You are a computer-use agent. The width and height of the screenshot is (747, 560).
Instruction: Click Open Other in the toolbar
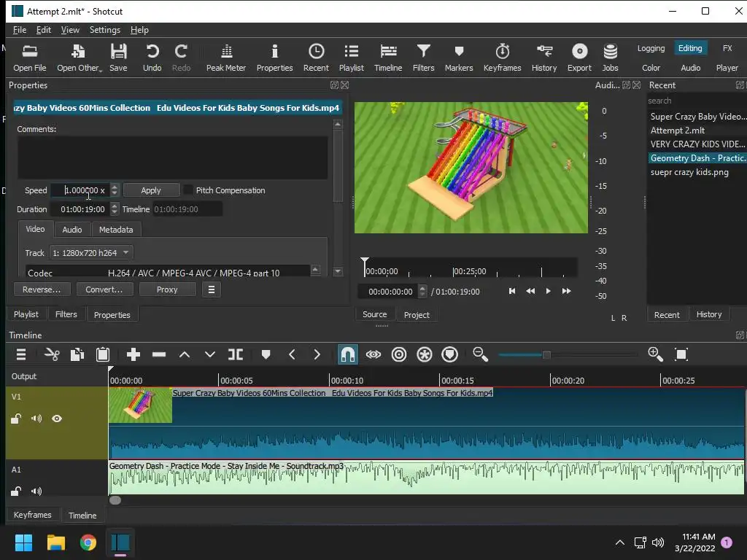tap(79, 58)
